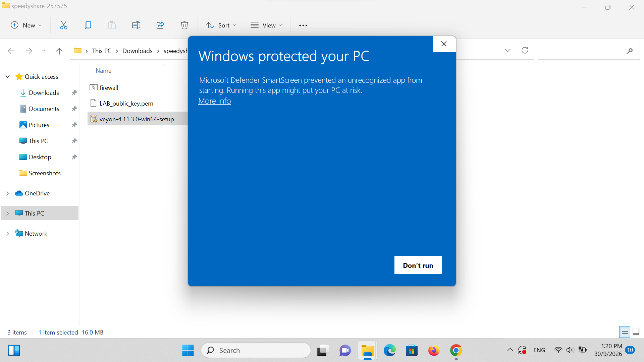
Task: Click the Share icon in toolbar
Action: [x=160, y=25]
